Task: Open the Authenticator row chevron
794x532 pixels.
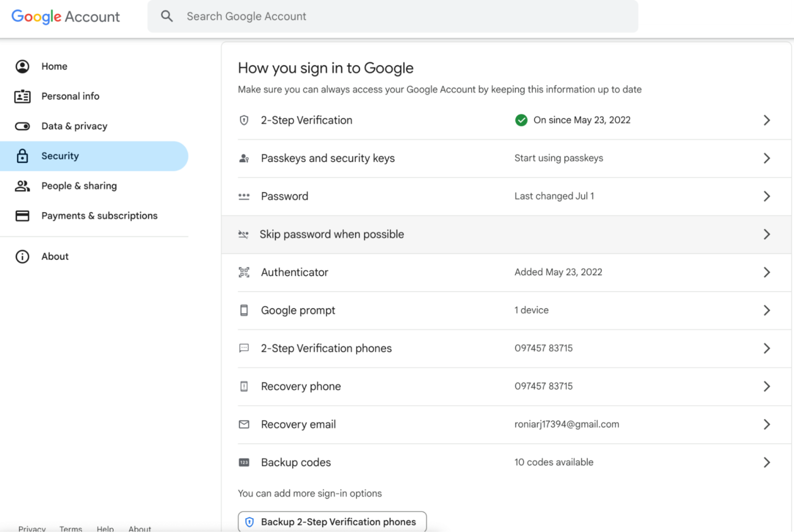Action: pos(767,272)
